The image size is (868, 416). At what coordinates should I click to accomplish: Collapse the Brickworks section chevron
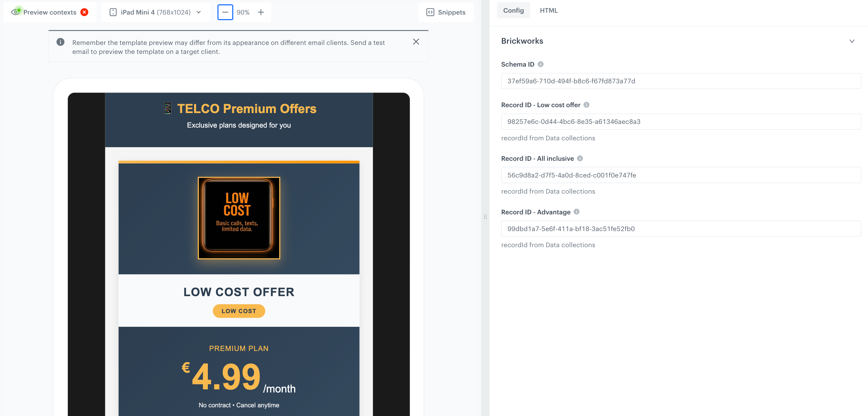click(852, 41)
